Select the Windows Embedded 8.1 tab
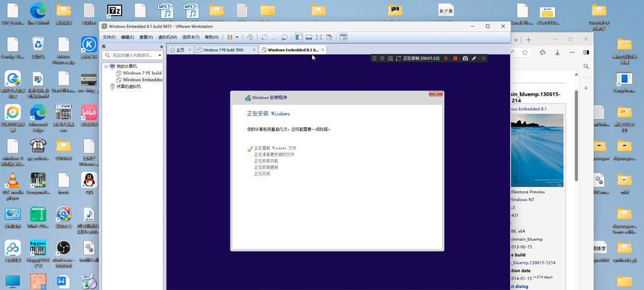 pos(293,50)
